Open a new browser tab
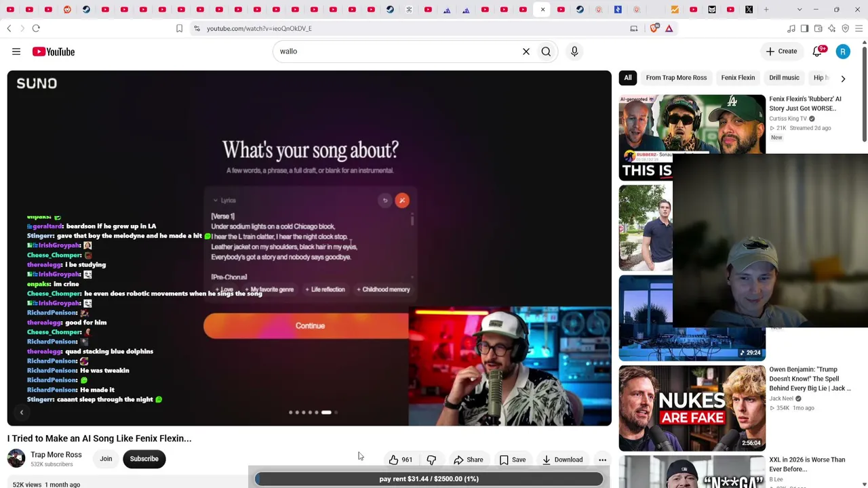 tap(766, 9)
